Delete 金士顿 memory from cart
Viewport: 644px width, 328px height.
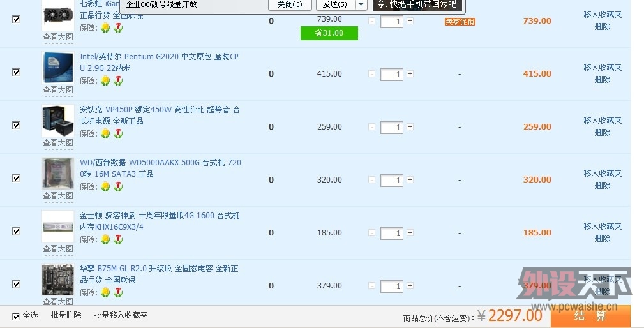(603, 239)
